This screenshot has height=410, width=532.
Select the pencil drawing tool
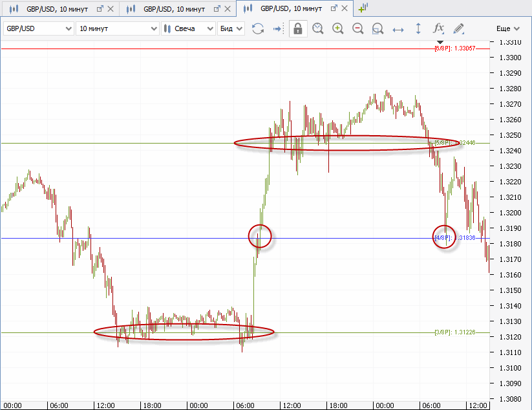(458, 28)
